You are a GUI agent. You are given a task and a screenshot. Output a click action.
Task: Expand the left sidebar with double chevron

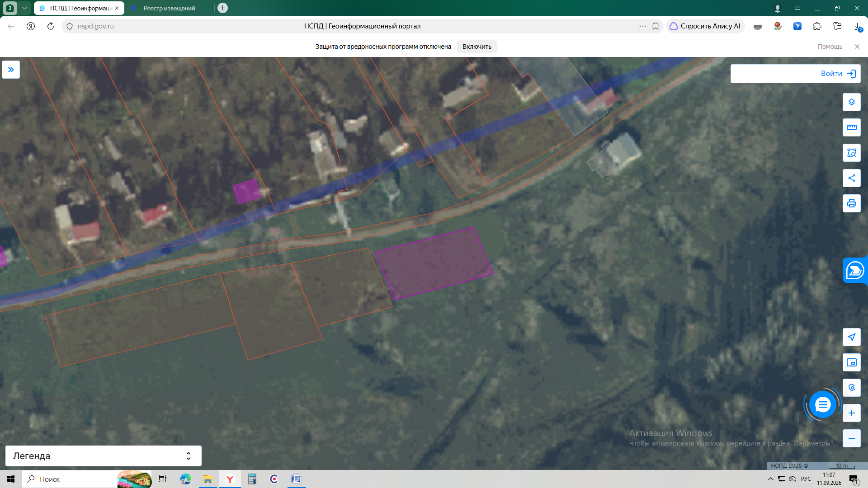(x=11, y=70)
